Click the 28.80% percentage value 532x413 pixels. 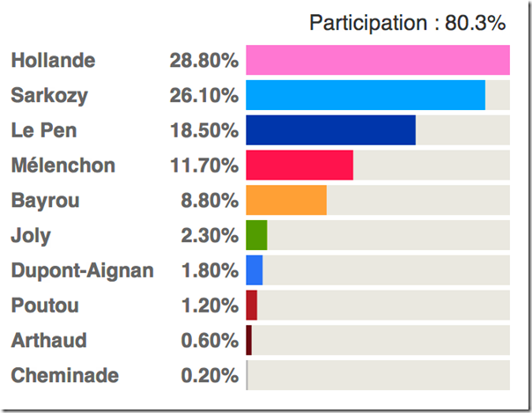click(x=203, y=61)
